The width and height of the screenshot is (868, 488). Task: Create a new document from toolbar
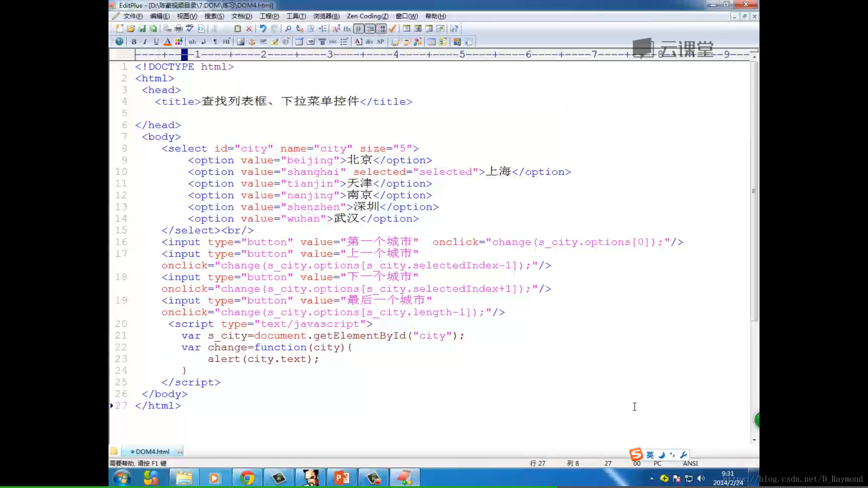point(120,28)
